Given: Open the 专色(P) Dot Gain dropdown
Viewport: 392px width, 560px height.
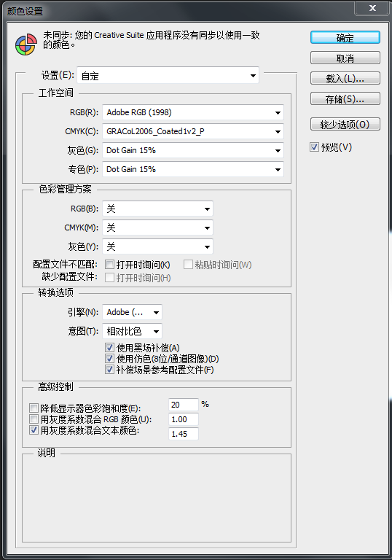Looking at the screenshot, I should [193, 169].
